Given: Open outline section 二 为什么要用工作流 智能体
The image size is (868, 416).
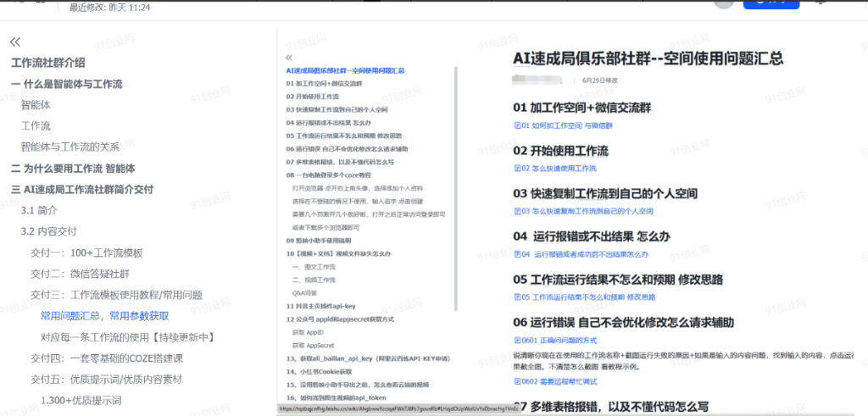Looking at the screenshot, I should pos(73,168).
